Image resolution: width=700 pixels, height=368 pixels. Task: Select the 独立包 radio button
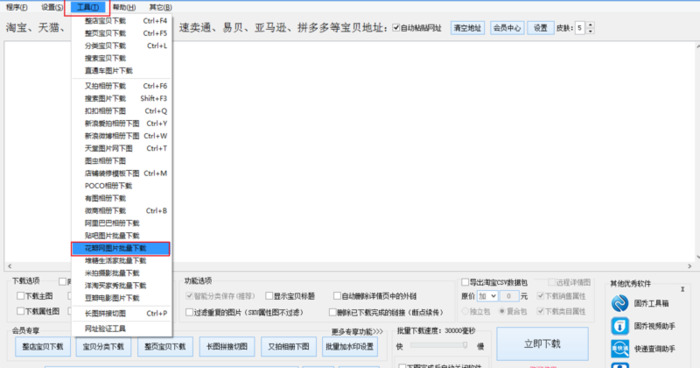pyautogui.click(x=466, y=311)
